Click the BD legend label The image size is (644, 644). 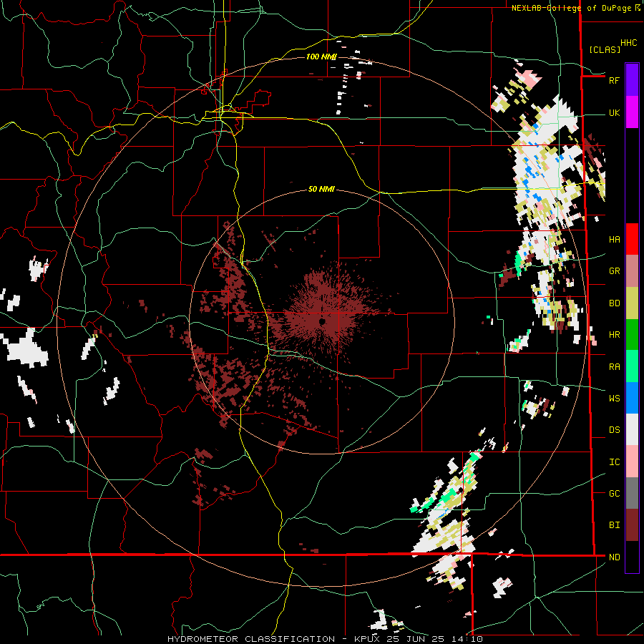614,303
